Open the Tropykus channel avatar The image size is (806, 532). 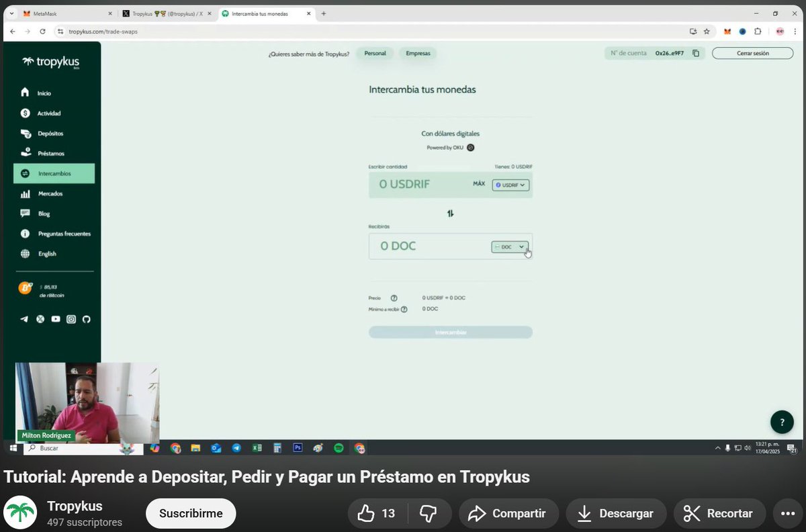click(20, 513)
